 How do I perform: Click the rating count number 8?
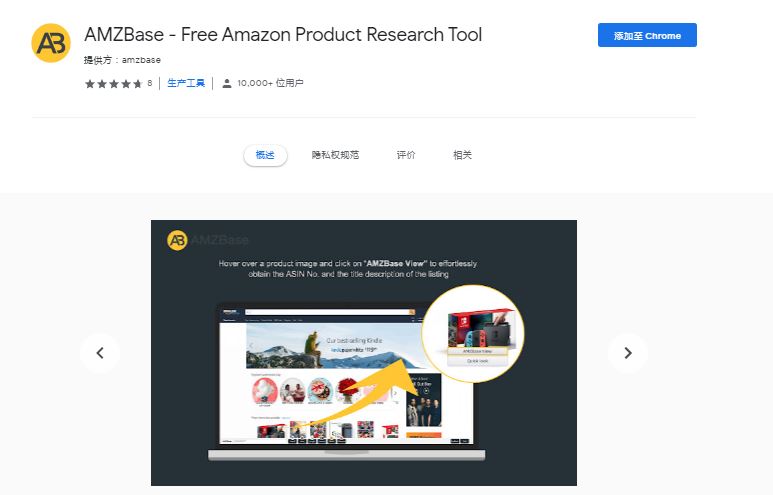tap(150, 83)
